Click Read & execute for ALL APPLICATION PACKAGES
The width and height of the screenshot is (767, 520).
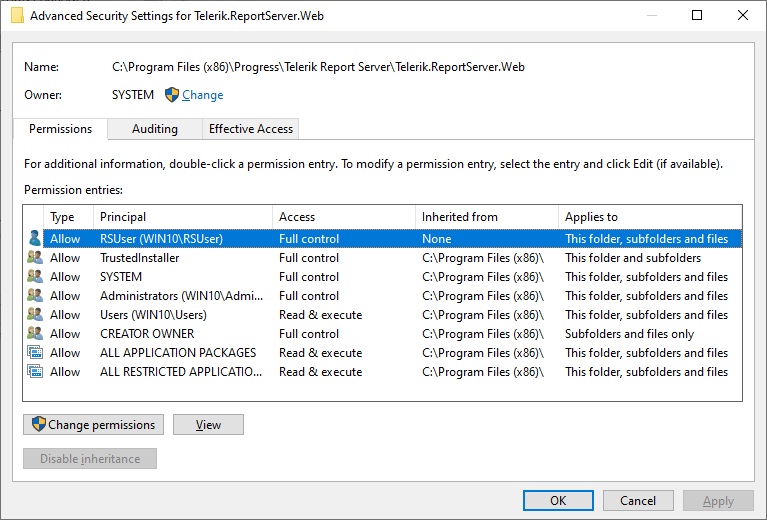coord(320,353)
